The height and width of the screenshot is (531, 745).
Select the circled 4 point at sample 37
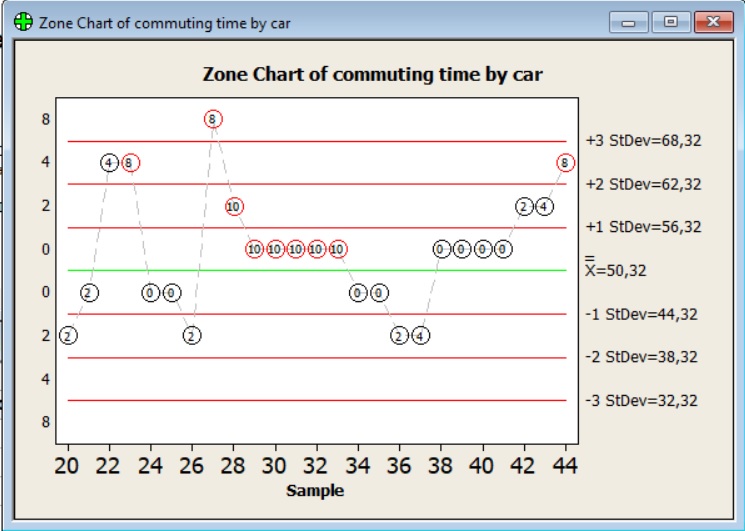420,335
